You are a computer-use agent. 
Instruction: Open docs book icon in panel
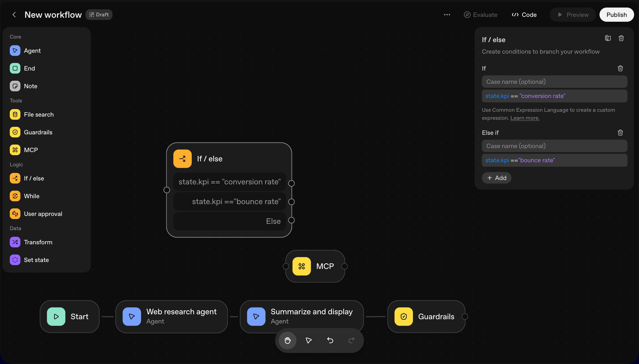pos(608,38)
